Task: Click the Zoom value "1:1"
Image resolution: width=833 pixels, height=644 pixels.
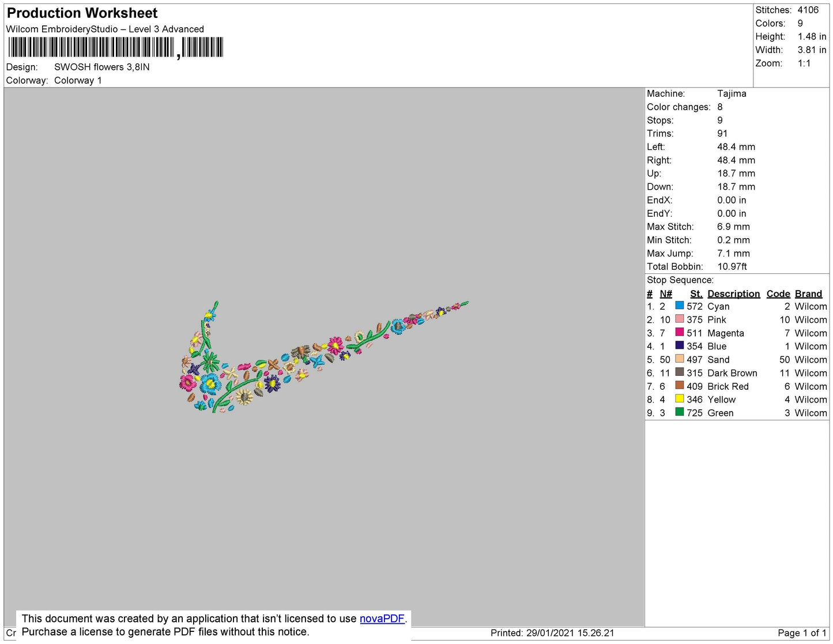Action: coord(804,63)
